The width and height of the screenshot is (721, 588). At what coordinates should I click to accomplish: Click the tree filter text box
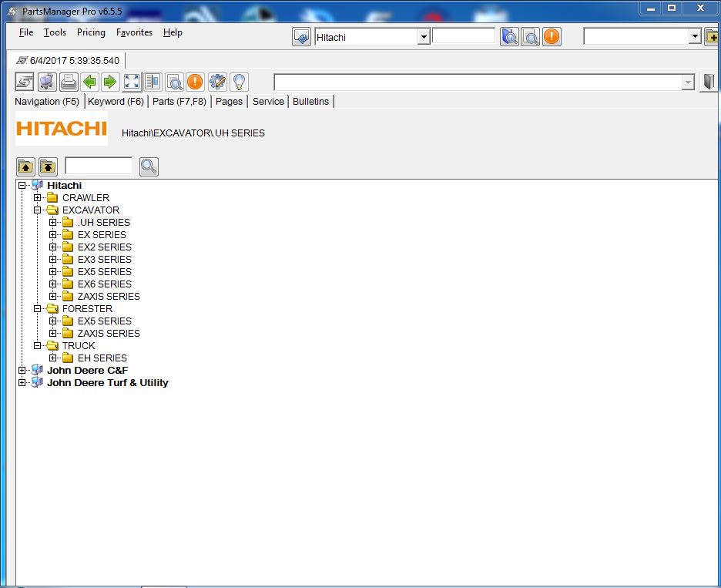(x=99, y=166)
